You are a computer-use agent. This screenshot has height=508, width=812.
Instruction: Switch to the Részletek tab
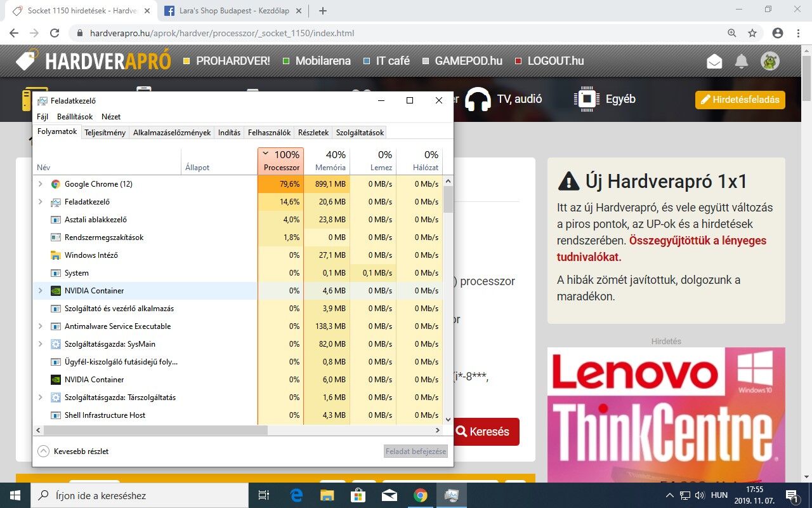[313, 133]
